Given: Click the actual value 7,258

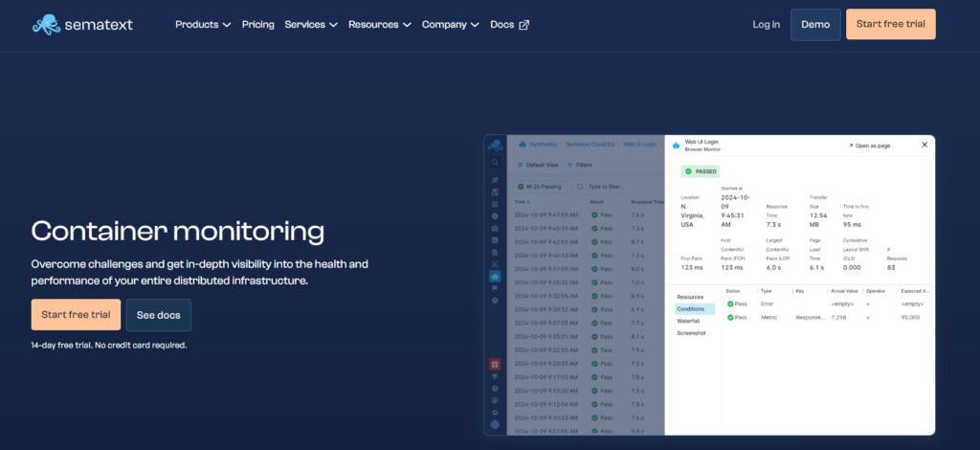Looking at the screenshot, I should coord(838,318).
